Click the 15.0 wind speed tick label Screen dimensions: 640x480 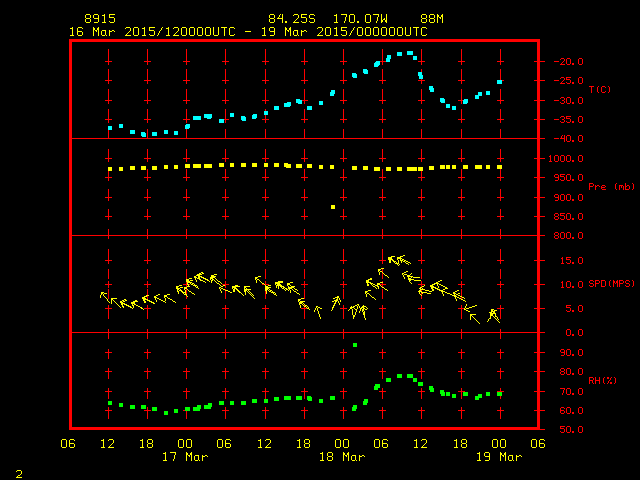(571, 261)
